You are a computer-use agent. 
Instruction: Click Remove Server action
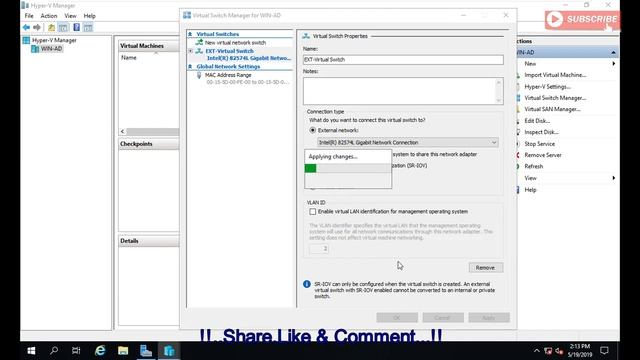click(543, 155)
